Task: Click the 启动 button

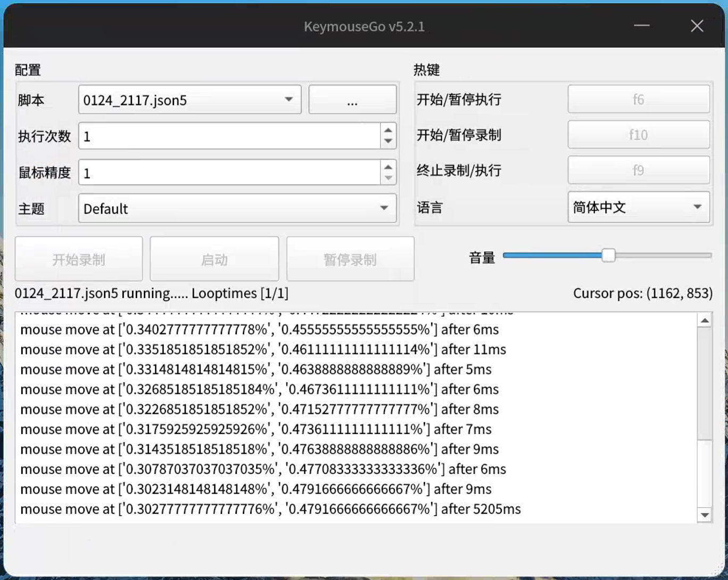Action: click(214, 259)
